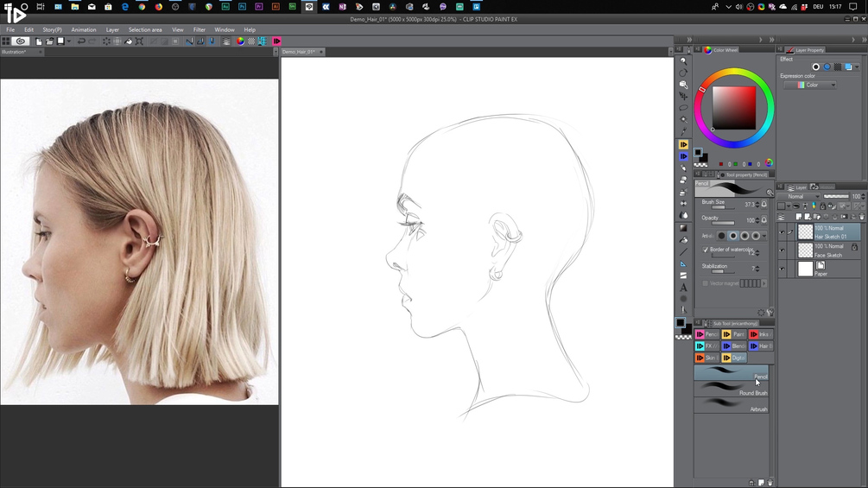Viewport: 868px width, 488px height.
Task: Click the color wheel icon in the command bar
Action: 240,41
